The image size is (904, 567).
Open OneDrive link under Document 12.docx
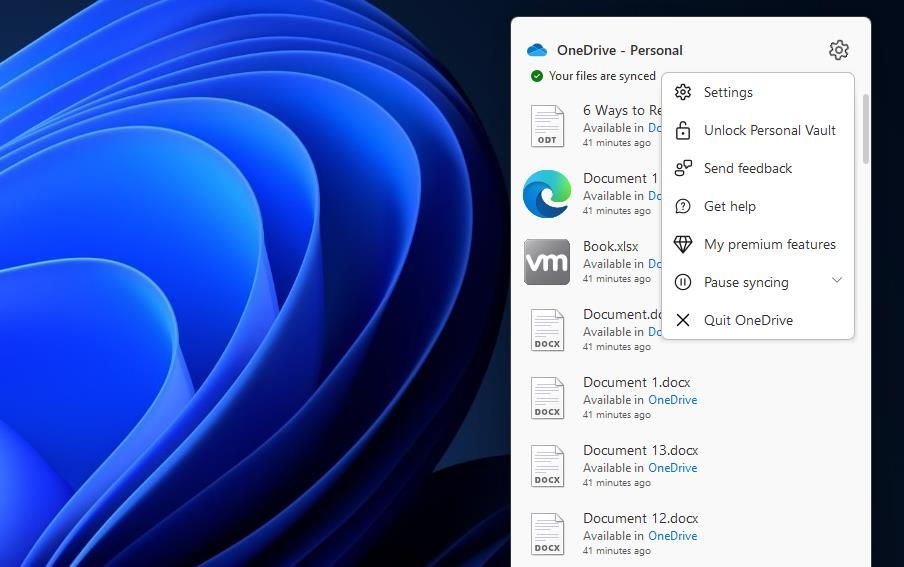point(672,536)
